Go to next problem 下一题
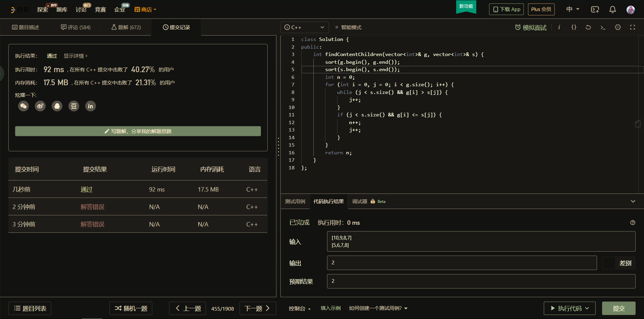644x319 pixels. [x=258, y=308]
